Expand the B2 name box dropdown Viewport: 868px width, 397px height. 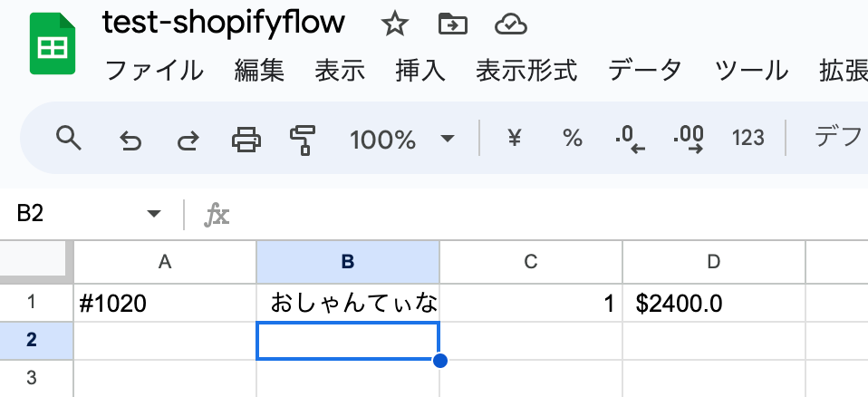[x=153, y=214]
